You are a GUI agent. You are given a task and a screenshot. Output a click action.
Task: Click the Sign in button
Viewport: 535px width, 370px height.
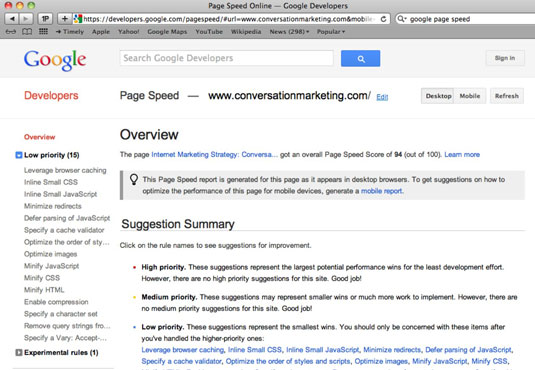click(505, 58)
